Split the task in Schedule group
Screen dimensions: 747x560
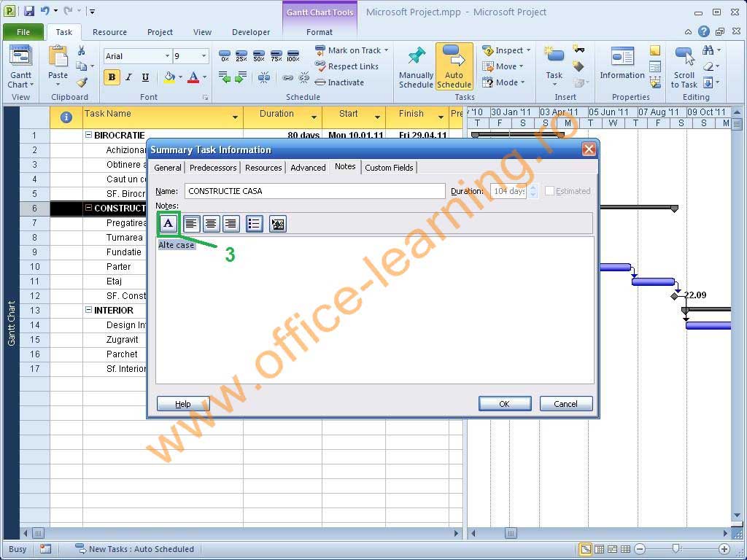(x=264, y=77)
